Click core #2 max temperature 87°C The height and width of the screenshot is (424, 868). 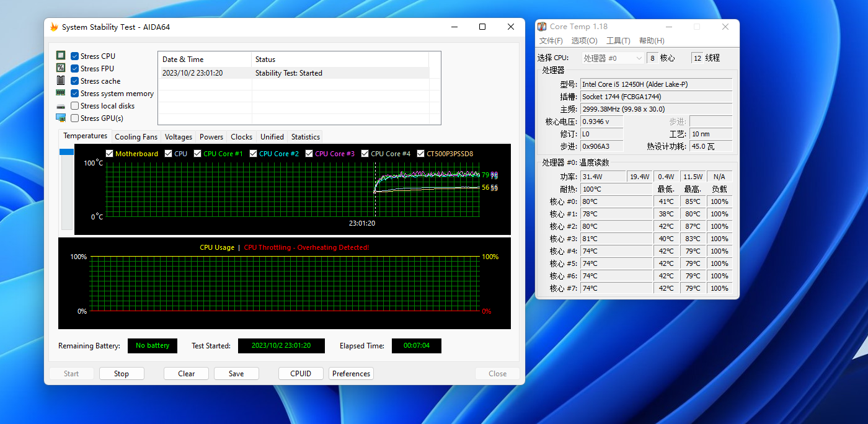point(693,226)
